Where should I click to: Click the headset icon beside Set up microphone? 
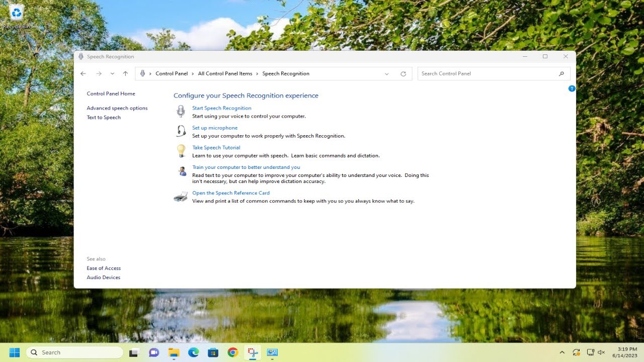coord(181,131)
